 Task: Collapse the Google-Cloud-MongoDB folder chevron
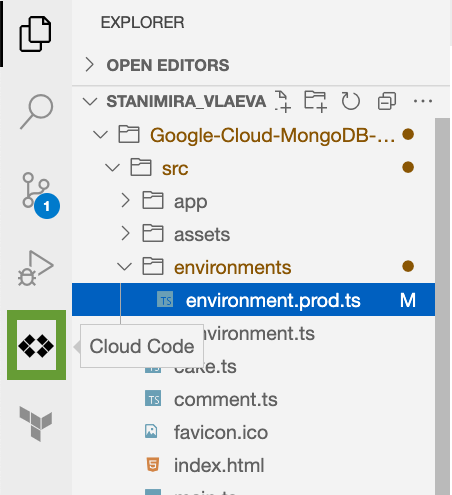(100, 135)
